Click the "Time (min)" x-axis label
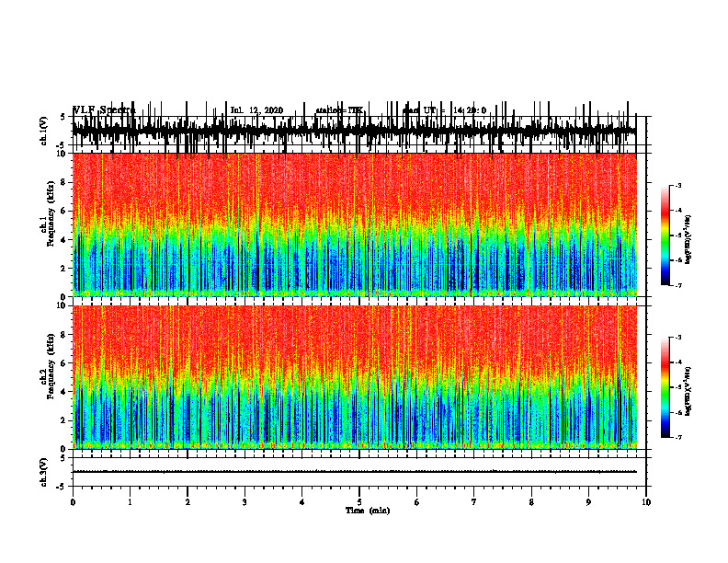Image resolution: width=728 pixels, height=563 pixels. [x=368, y=511]
